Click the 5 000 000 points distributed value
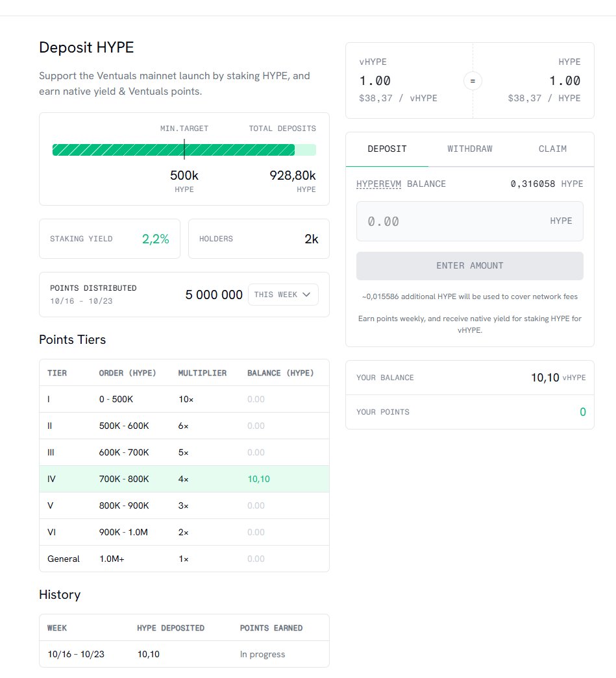The width and height of the screenshot is (616, 678). [x=214, y=295]
